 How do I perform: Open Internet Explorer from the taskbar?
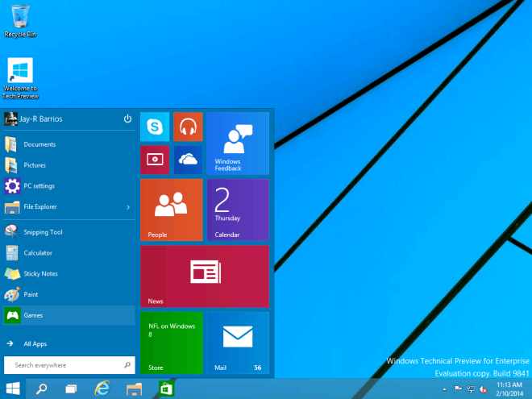(102, 389)
